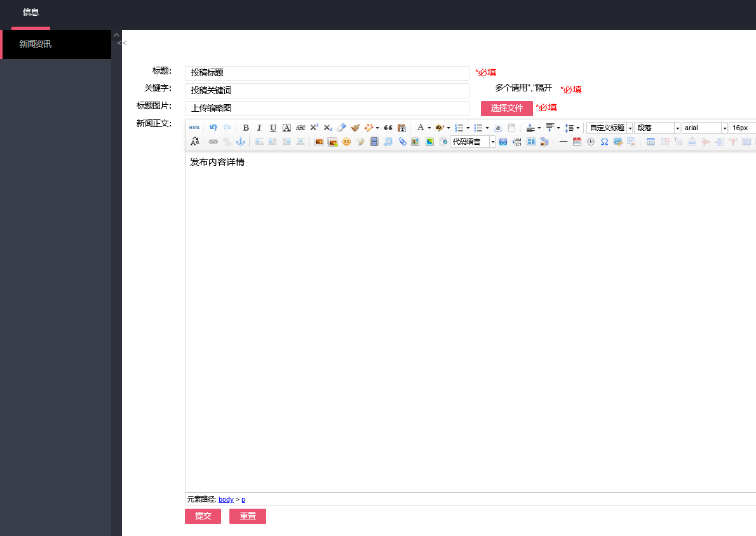This screenshot has width=756, height=536.
Task: Set text as subscript
Action: tap(328, 128)
